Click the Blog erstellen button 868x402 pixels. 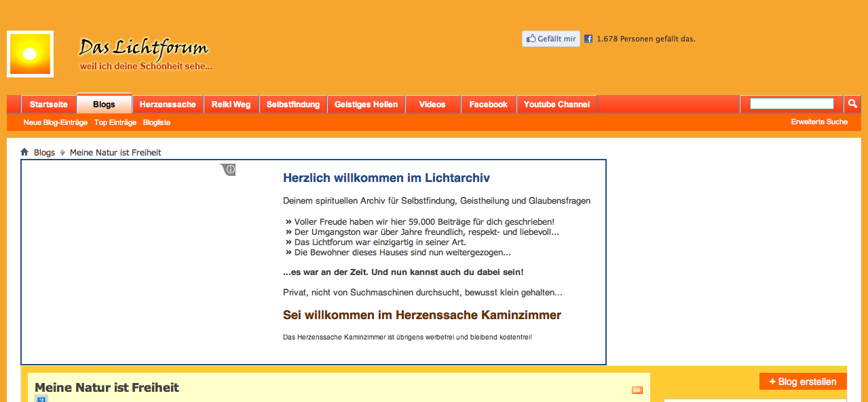click(x=803, y=382)
